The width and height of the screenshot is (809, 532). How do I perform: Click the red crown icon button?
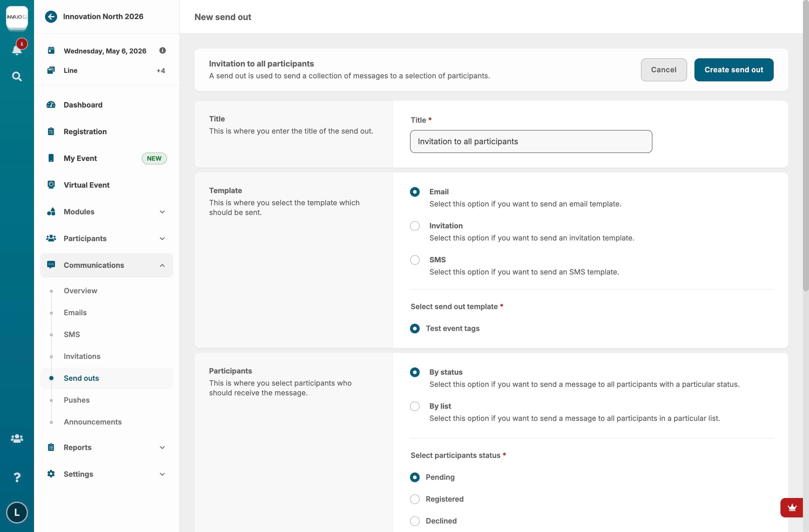point(792,507)
